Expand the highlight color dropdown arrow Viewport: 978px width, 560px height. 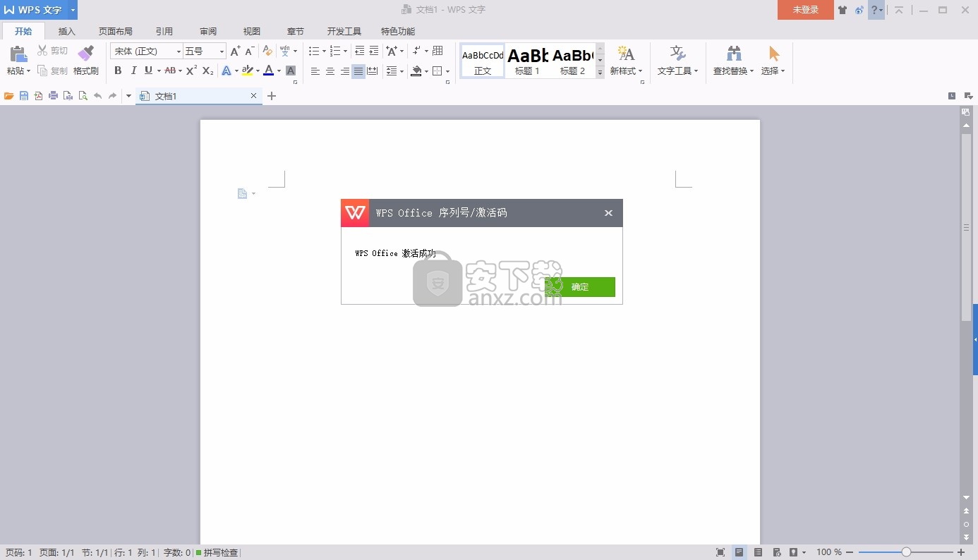pos(258,71)
